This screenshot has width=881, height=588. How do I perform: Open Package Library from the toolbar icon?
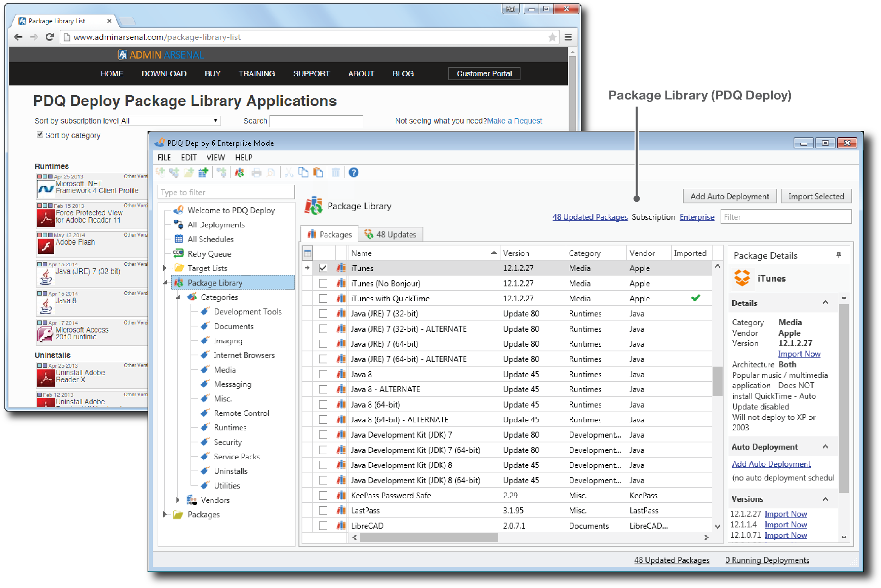coord(239,172)
